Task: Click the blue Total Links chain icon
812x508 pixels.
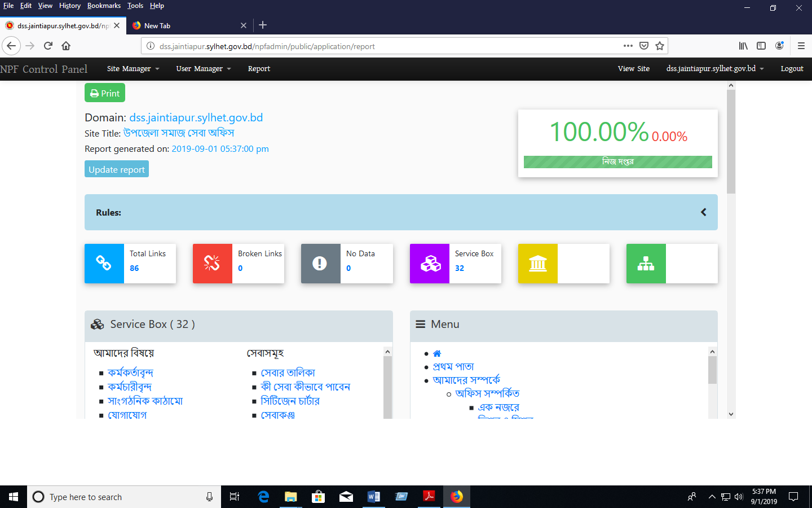Action: [104, 263]
